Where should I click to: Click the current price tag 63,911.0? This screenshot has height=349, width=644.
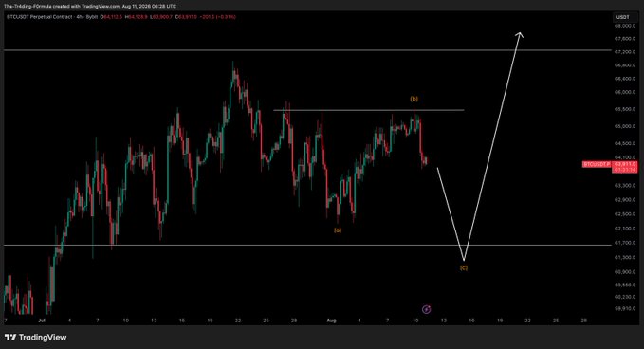[625, 164]
